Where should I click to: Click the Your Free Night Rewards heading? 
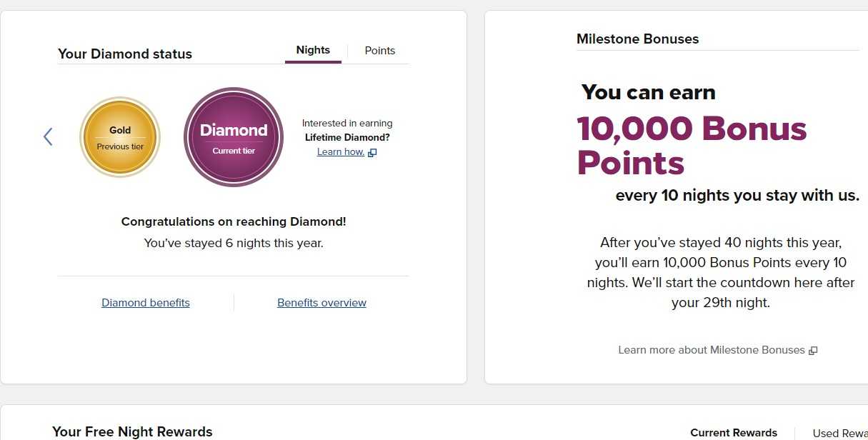point(132,432)
